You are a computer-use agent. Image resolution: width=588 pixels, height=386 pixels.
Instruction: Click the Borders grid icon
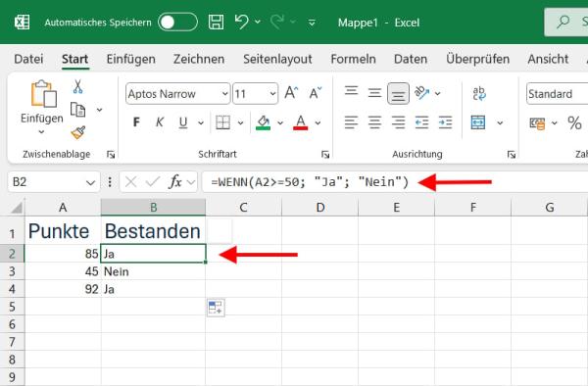pos(222,122)
